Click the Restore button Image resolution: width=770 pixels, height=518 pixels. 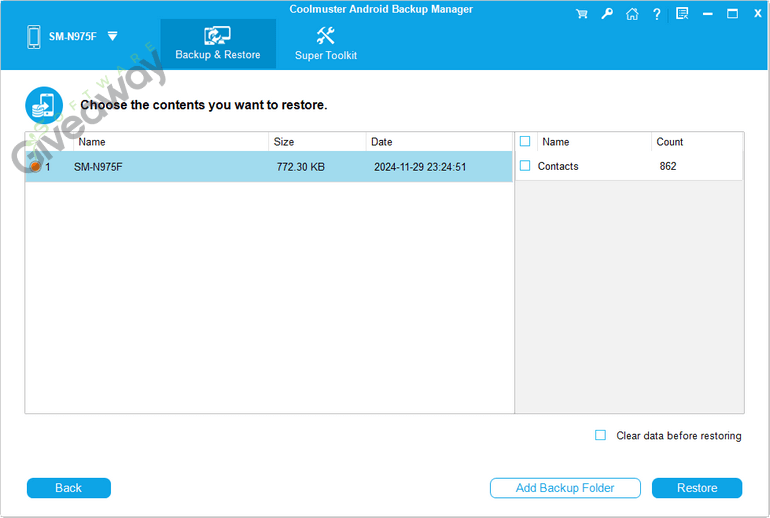(697, 488)
